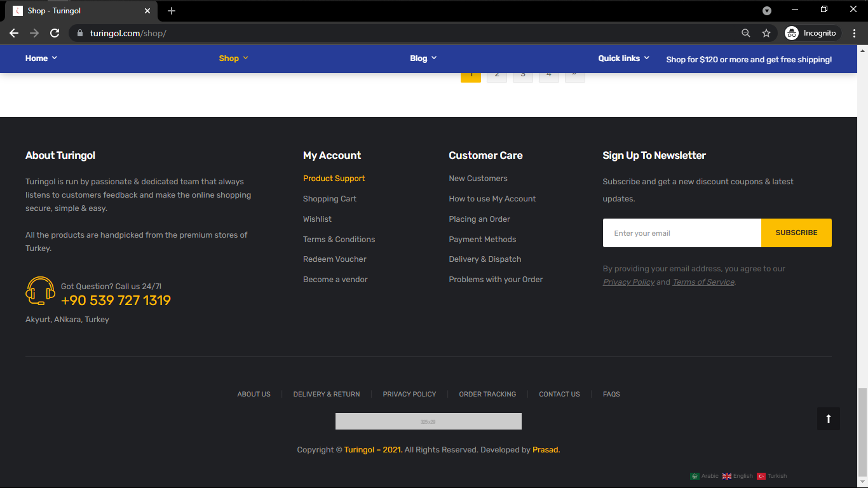Viewport: 868px width, 488px height.
Task: Open Payment Methods link
Action: [x=482, y=240]
